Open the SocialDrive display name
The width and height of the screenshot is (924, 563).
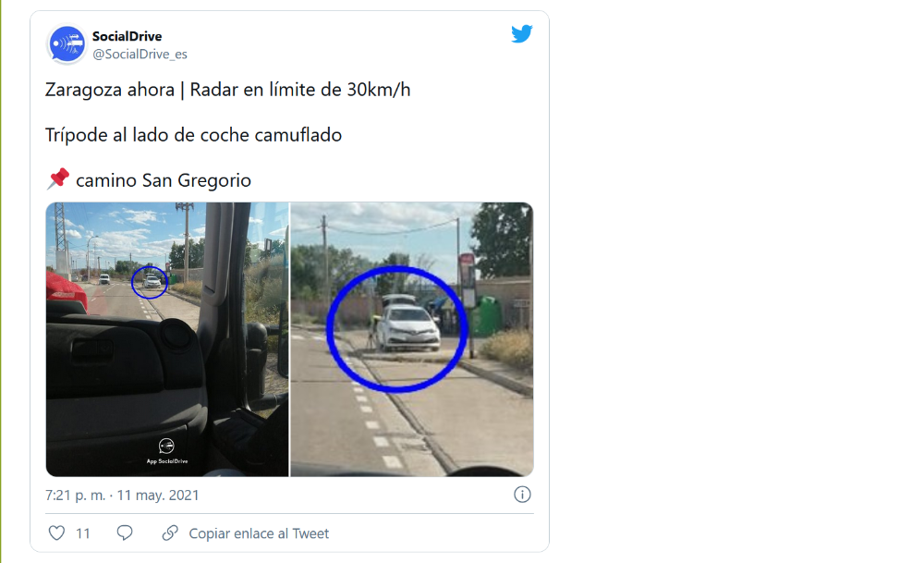[127, 36]
